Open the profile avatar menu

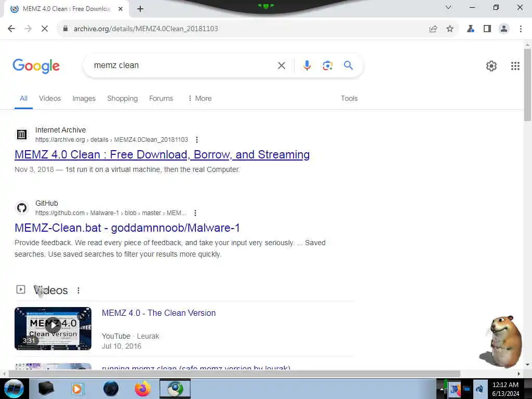pos(504,29)
